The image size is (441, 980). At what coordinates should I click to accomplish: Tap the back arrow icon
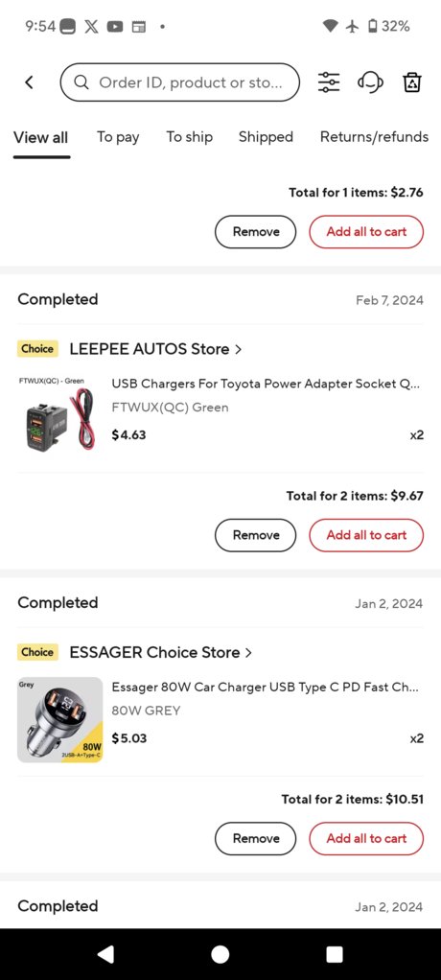(x=29, y=82)
